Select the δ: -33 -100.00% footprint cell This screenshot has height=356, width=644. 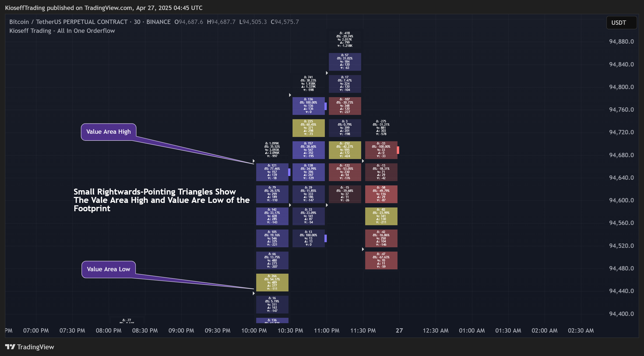tap(381, 150)
